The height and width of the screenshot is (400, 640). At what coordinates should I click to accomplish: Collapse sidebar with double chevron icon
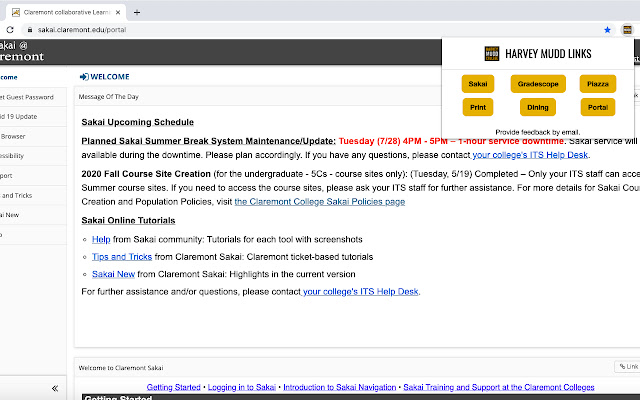55,388
